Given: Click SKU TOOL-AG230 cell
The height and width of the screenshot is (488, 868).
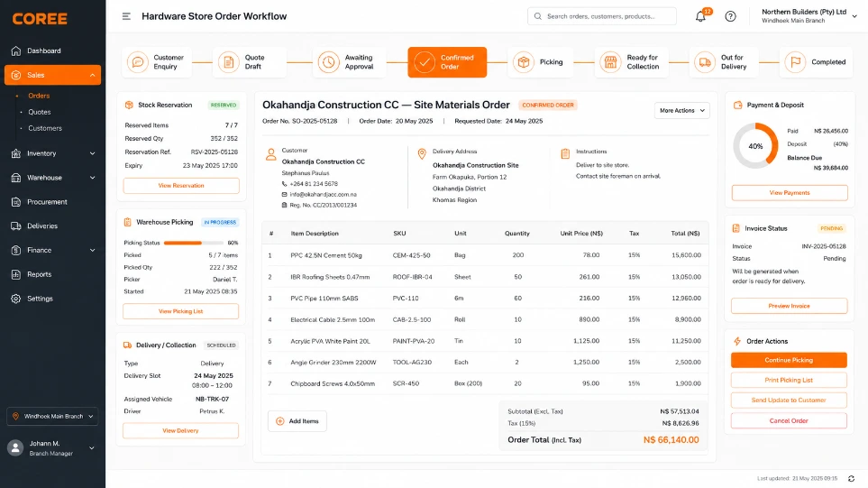Looking at the screenshot, I should click(412, 363).
